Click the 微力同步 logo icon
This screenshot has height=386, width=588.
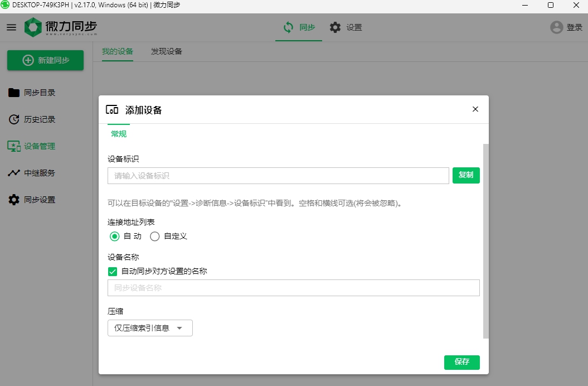pos(32,26)
